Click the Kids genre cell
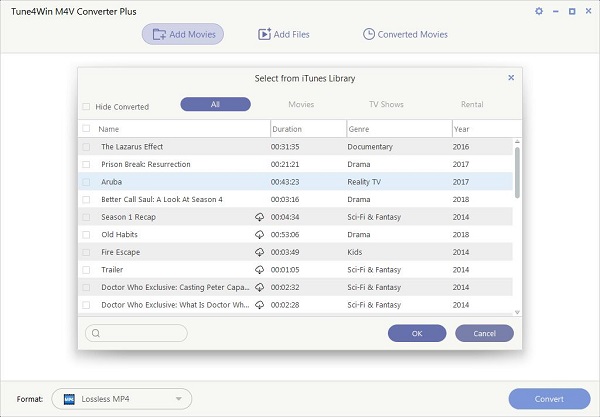This screenshot has width=600, height=417. 355,252
